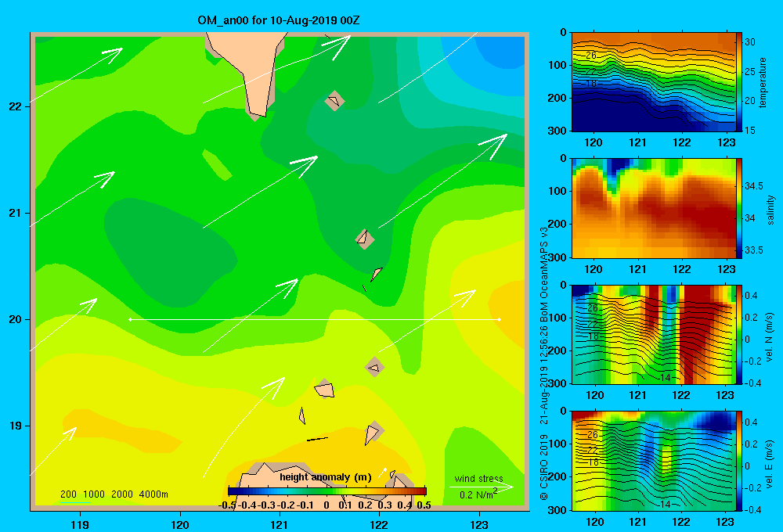Click the 0.5 label on height anomaly colorbar
The height and width of the screenshot is (532, 783).
[x=424, y=505]
